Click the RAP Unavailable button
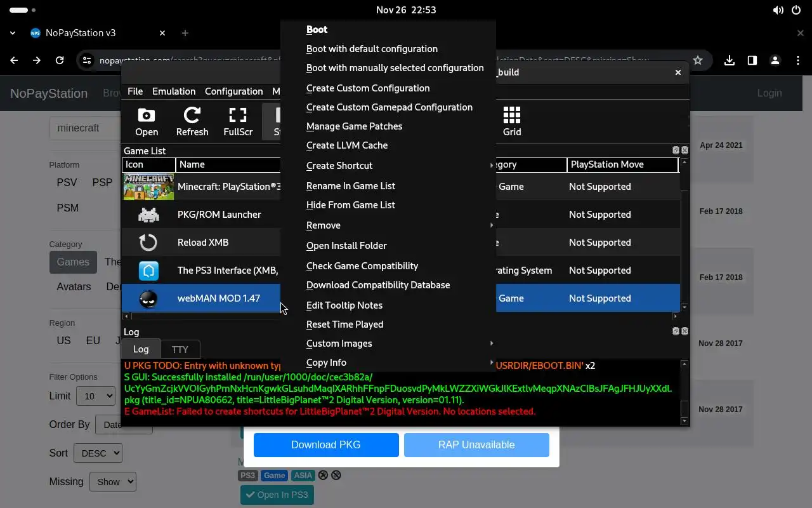 pos(476,445)
